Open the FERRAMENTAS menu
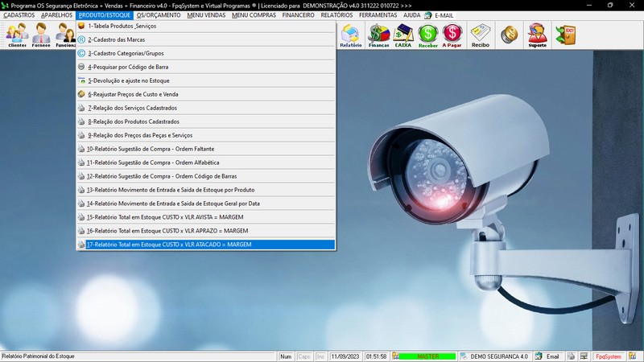 (378, 15)
